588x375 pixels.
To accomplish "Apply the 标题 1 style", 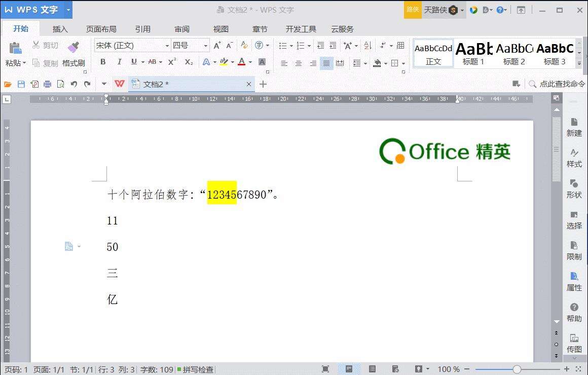I will tap(473, 54).
